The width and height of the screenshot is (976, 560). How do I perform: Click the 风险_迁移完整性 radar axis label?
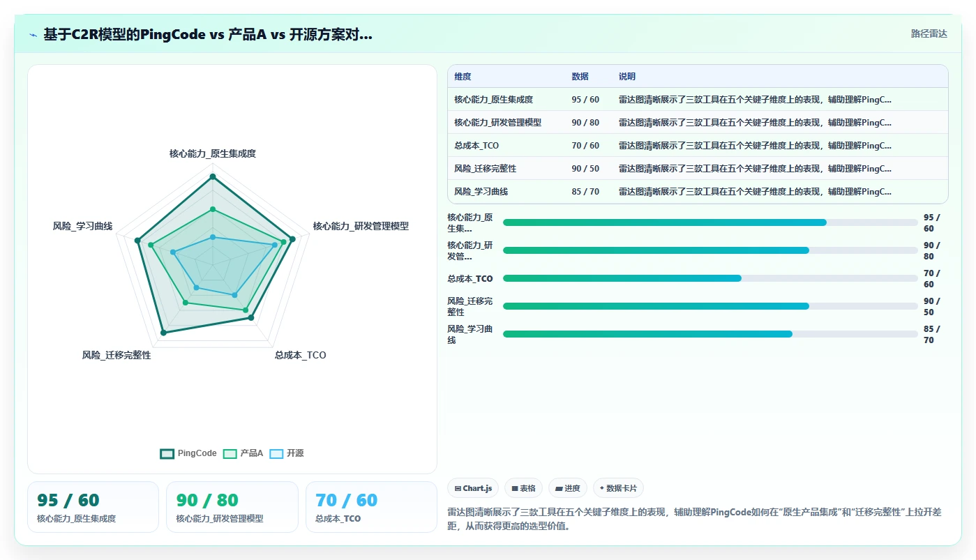click(x=117, y=355)
